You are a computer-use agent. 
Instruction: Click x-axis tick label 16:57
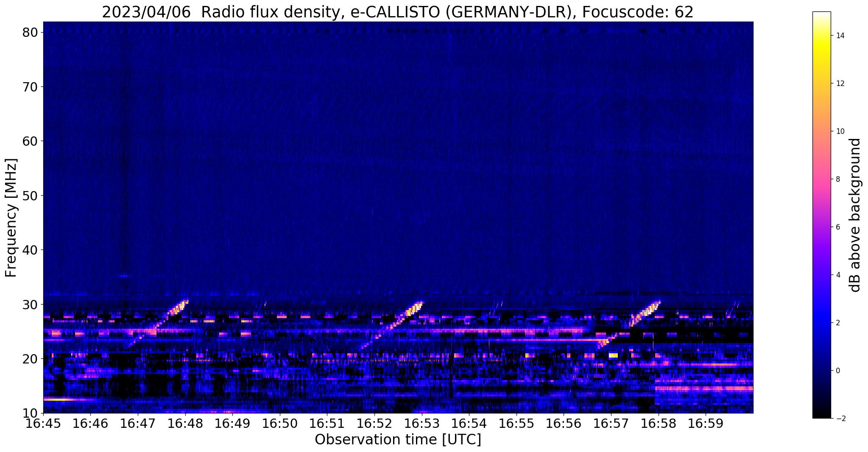611,424
